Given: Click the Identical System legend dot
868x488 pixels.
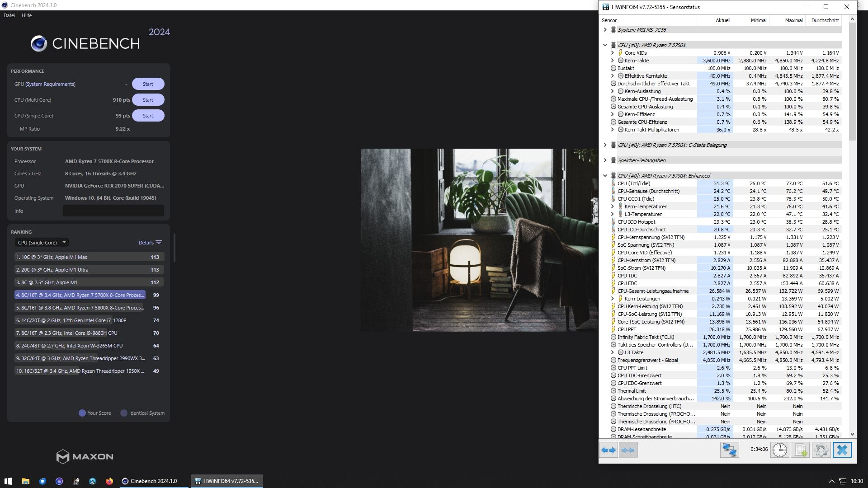Looking at the screenshot, I should [x=123, y=413].
